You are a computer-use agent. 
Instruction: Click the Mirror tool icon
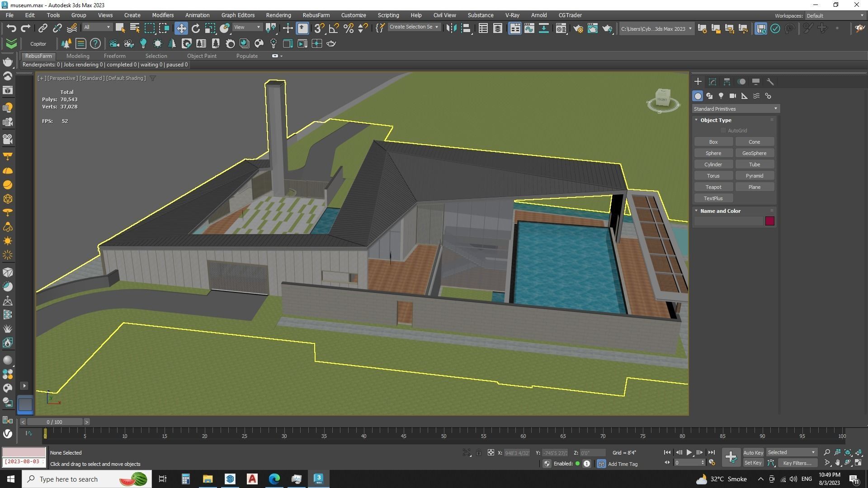point(451,28)
